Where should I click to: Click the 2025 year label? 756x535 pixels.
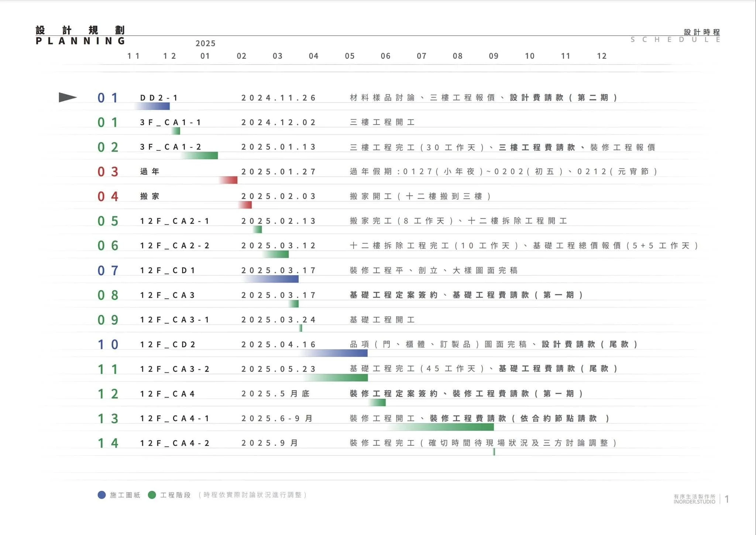(206, 44)
